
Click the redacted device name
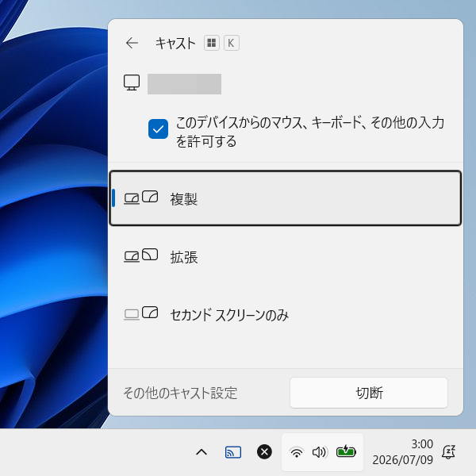(184, 84)
